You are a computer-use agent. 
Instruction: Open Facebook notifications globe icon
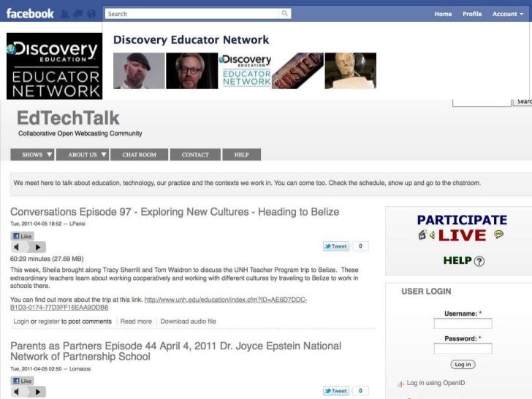(91, 14)
